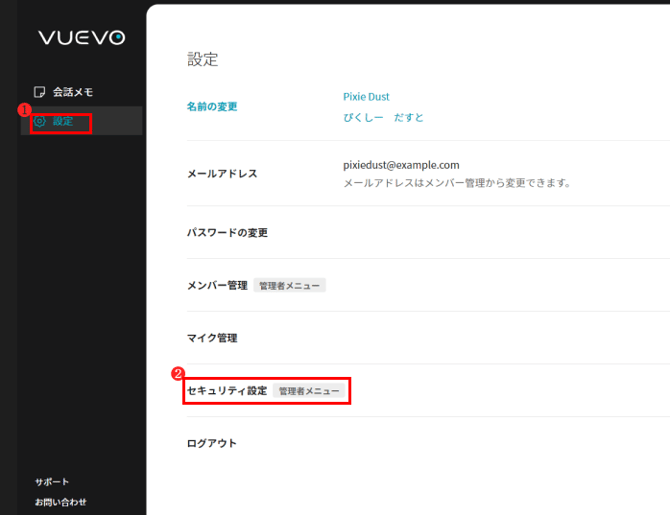This screenshot has height=515, width=670.
Task: Click the ぴくしー だすと furigana name
Action: point(383,118)
